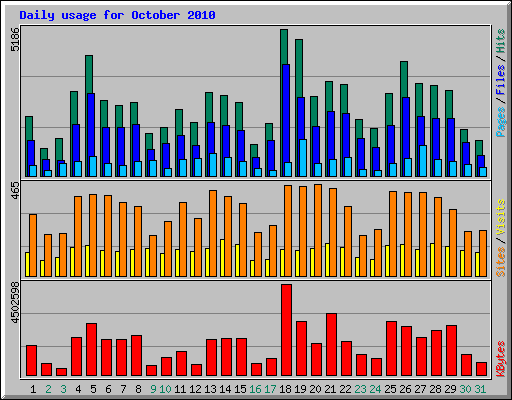The height and width of the screenshot is (400, 512).
Task: Click green weekend day label 3
Action: [x=63, y=389]
